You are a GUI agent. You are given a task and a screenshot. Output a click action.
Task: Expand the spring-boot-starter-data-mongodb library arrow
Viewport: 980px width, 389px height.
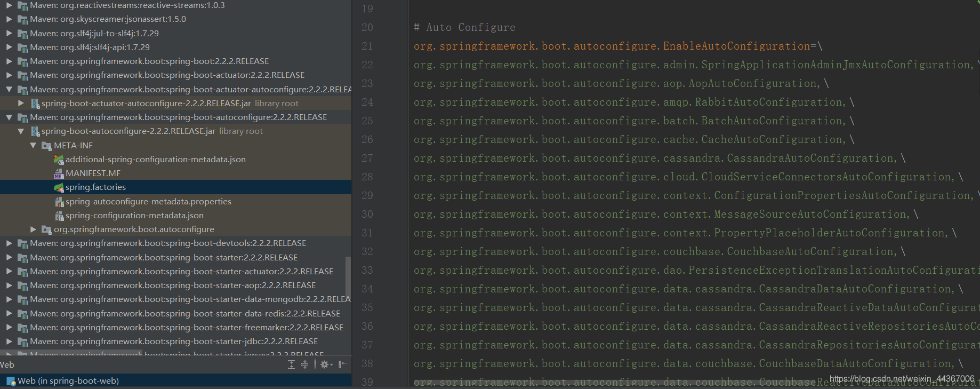(x=9, y=299)
